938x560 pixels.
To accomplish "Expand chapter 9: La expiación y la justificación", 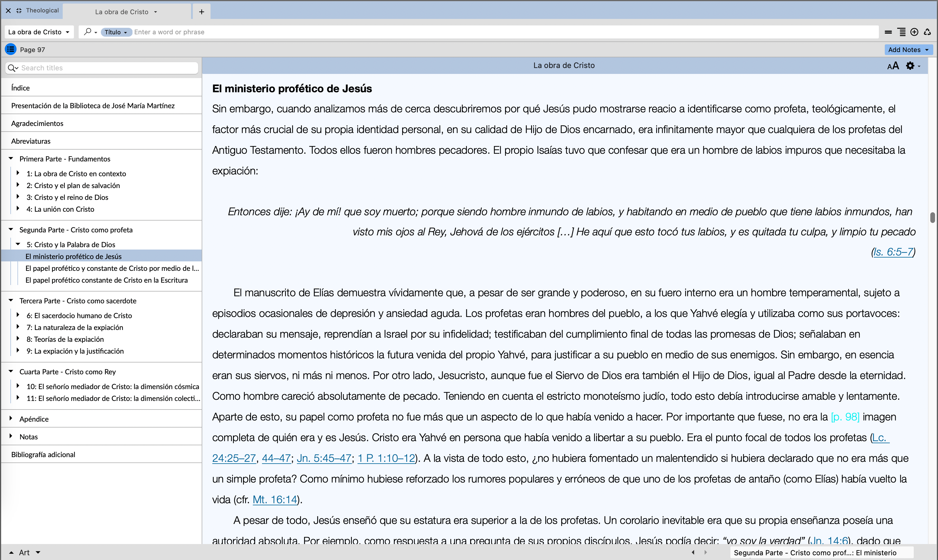I will click(x=18, y=351).
